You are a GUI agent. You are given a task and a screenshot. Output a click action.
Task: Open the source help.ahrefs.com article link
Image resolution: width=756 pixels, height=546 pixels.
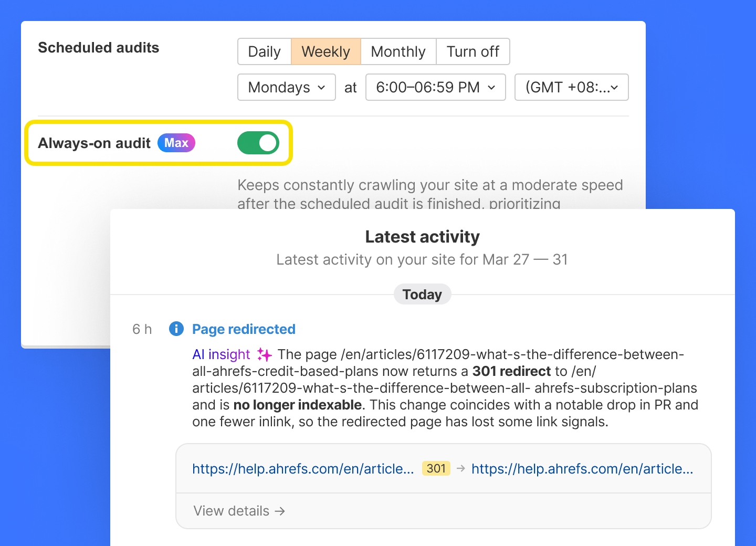point(303,468)
